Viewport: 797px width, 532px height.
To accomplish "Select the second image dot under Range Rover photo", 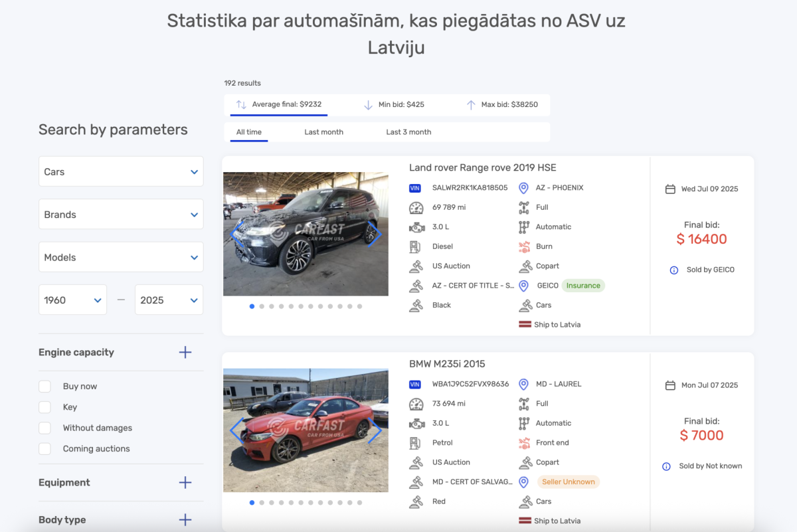I will 262,306.
